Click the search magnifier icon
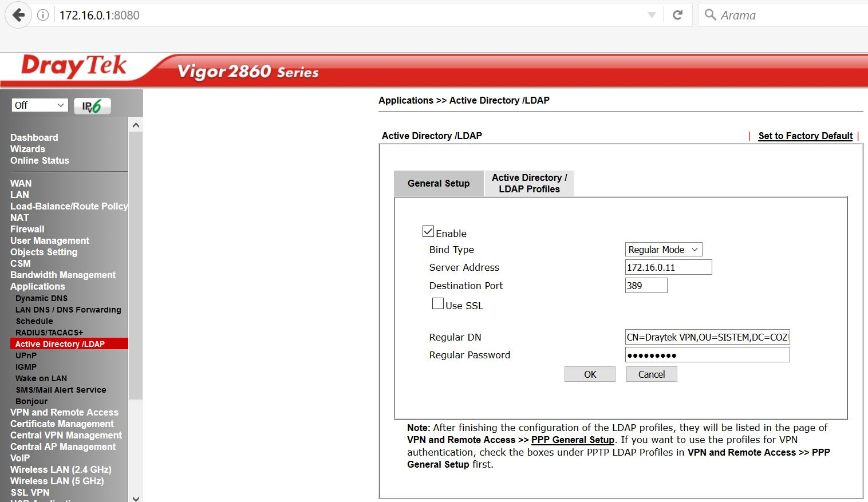 pyautogui.click(x=710, y=15)
